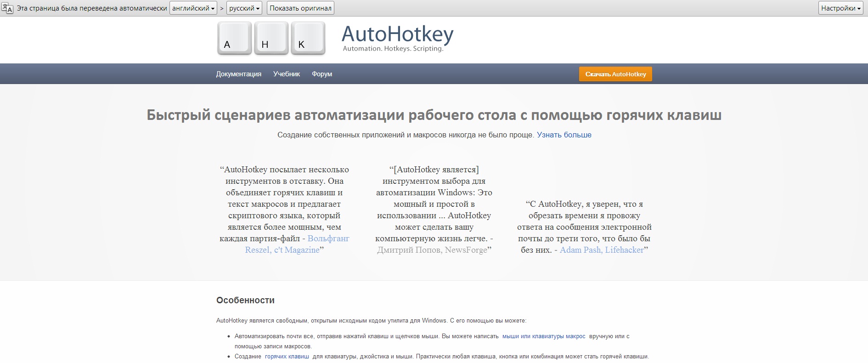Click the Показать оригинал button
Viewport: 868px width, 363px height.
tap(300, 8)
